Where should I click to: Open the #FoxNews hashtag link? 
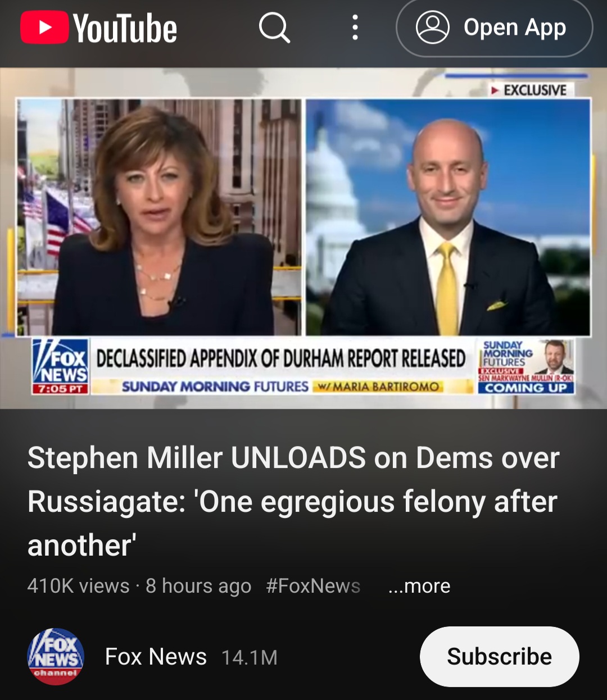pos(313,586)
